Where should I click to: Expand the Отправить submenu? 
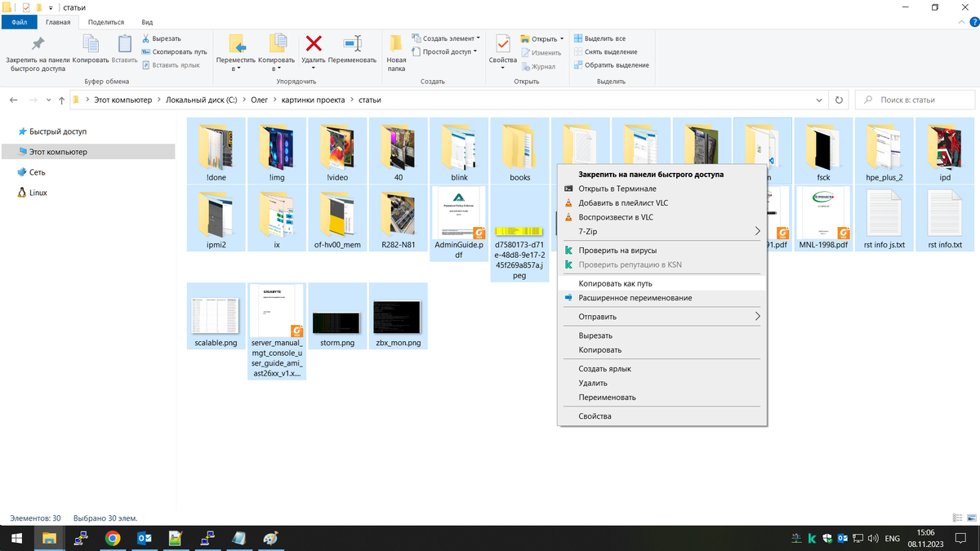point(662,317)
